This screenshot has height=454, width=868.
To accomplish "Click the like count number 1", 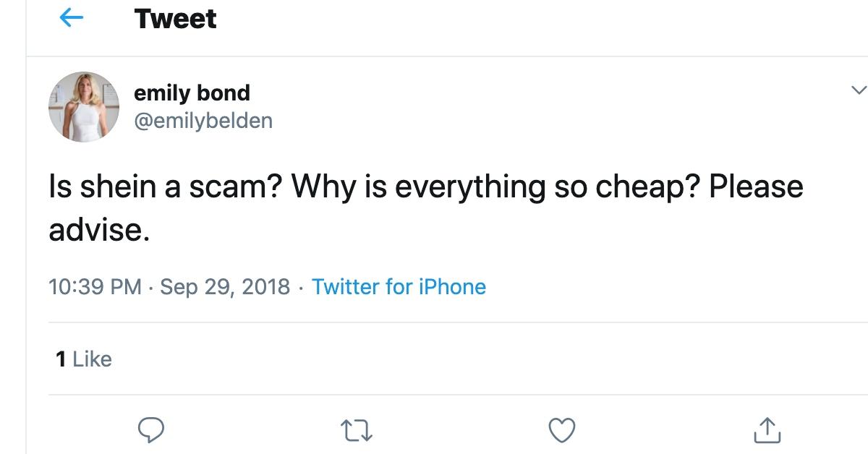I will coord(61,359).
